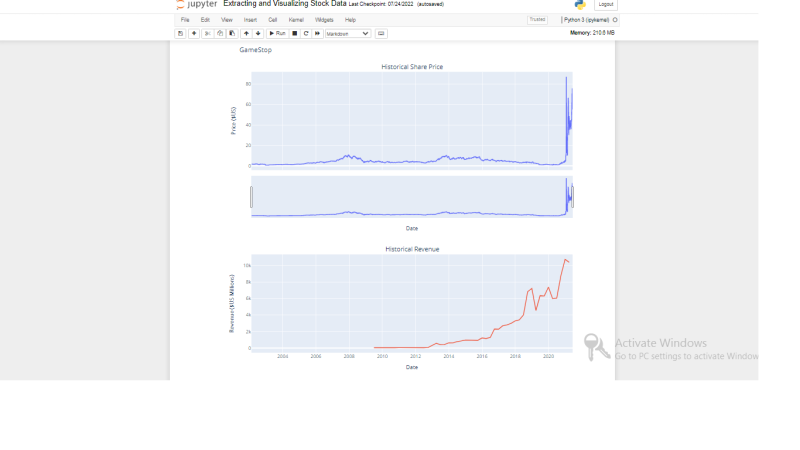Open the View menu

point(227,20)
